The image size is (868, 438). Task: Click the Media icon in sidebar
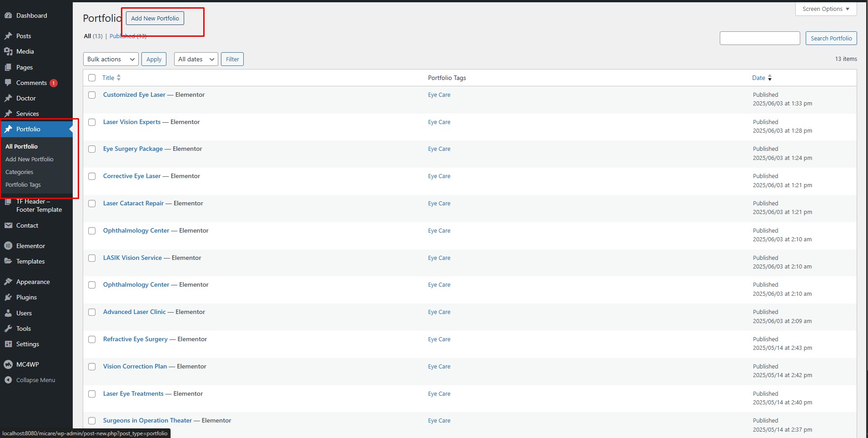[x=8, y=51]
